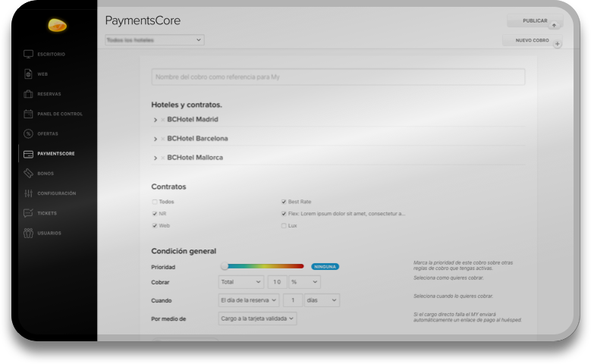Image resolution: width=591 pixels, height=364 pixels.
Task: Remove BCHotel Mallorca with its x icon
Action: point(163,158)
